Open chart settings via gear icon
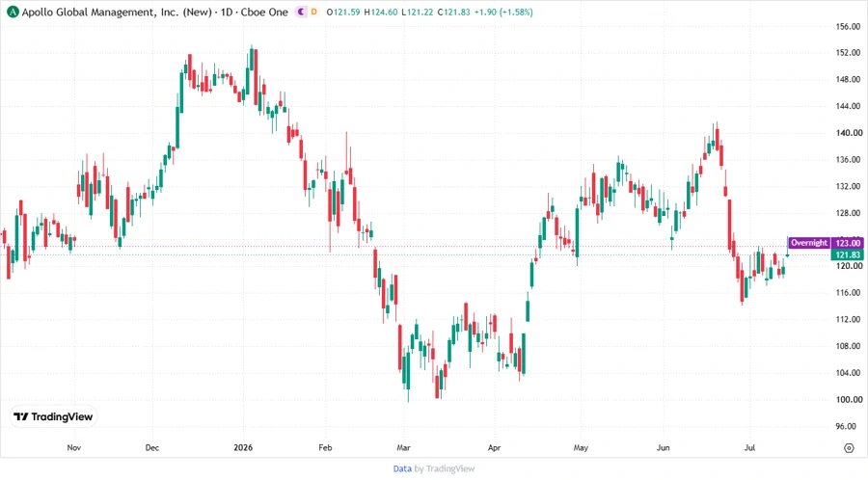Viewport: 868px width, 480px height. tap(849, 448)
